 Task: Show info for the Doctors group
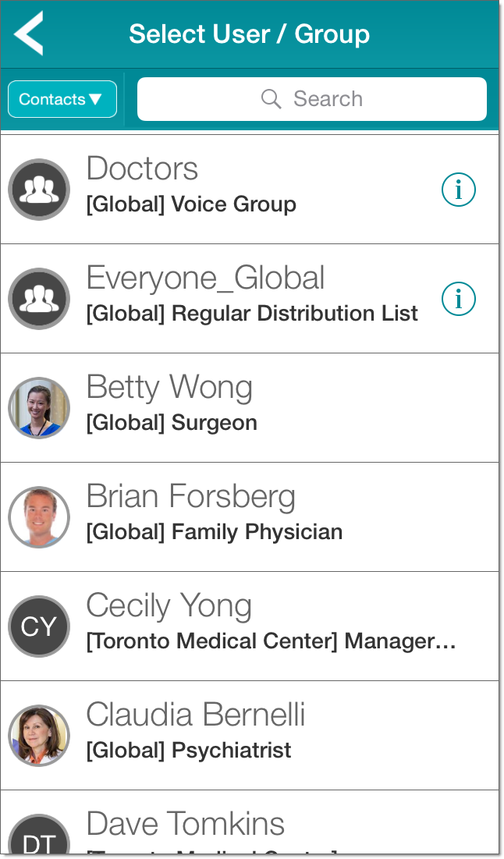pyautogui.click(x=459, y=190)
